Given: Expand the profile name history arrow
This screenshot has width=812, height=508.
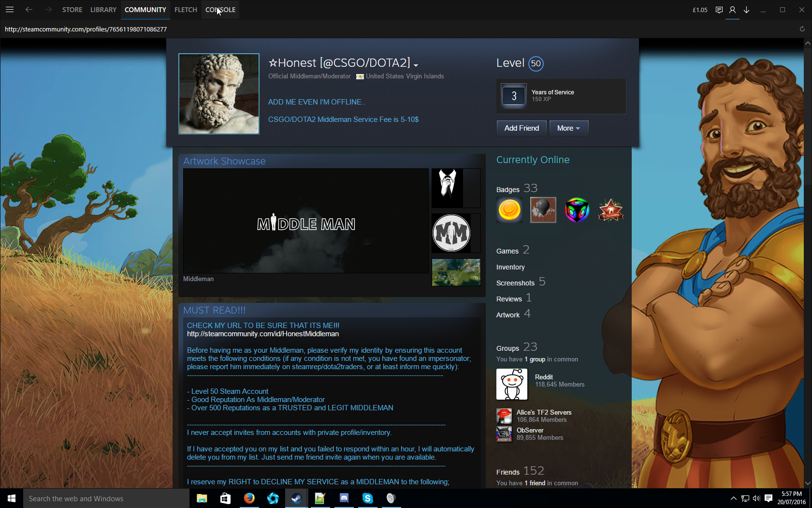Looking at the screenshot, I should (x=416, y=65).
